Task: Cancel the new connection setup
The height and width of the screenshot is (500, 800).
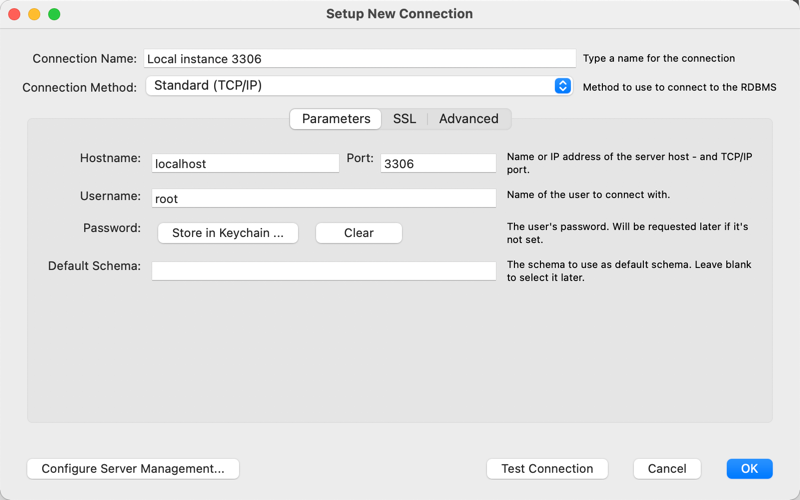Action: point(667,469)
